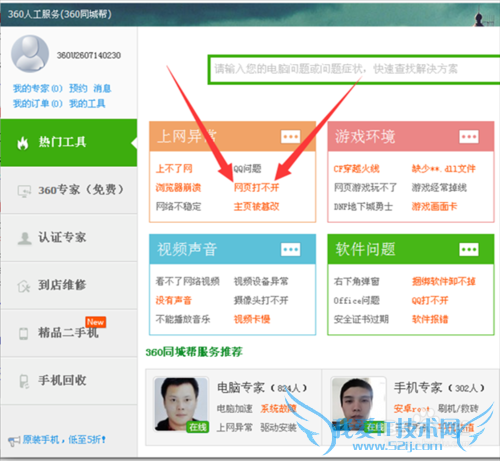The width and height of the screenshot is (500, 461).
Task: Open the QQ打不开 tool
Action: tap(430, 300)
